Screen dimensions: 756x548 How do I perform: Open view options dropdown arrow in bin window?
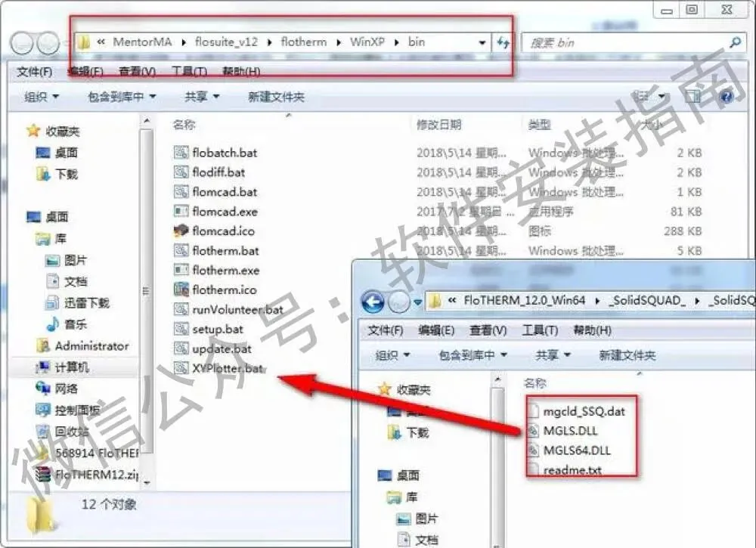(662, 97)
